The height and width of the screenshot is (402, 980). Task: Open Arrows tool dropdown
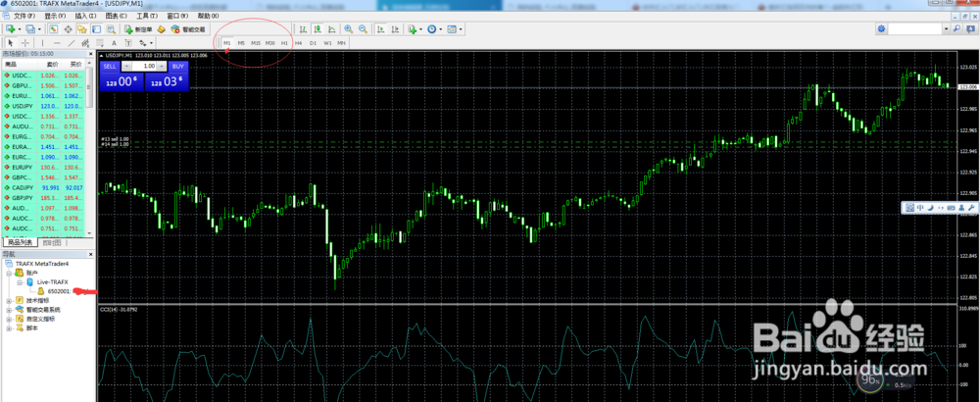(151, 43)
